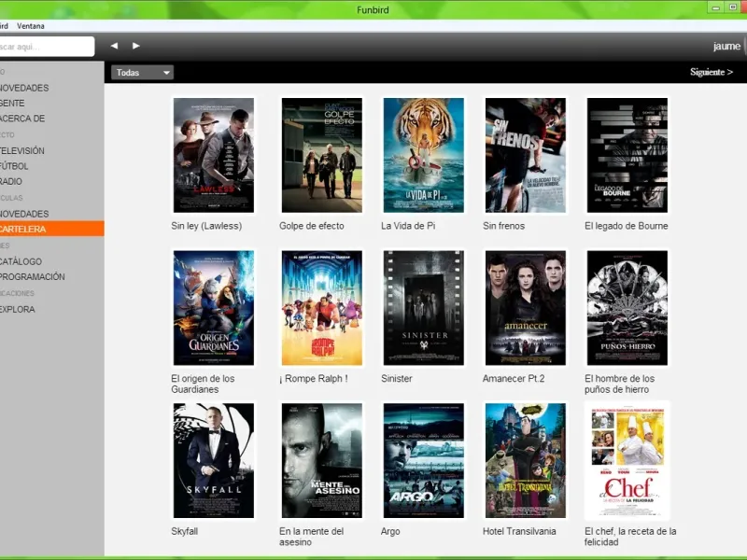This screenshot has width=747, height=560.
Task: Click the 'El legado de Bourne' title
Action: [626, 226]
